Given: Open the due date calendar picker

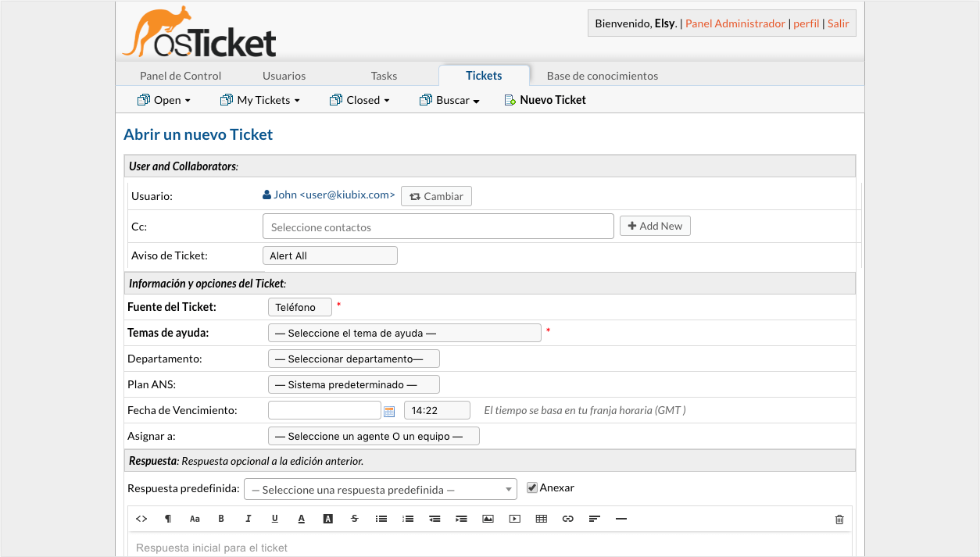Looking at the screenshot, I should (389, 411).
